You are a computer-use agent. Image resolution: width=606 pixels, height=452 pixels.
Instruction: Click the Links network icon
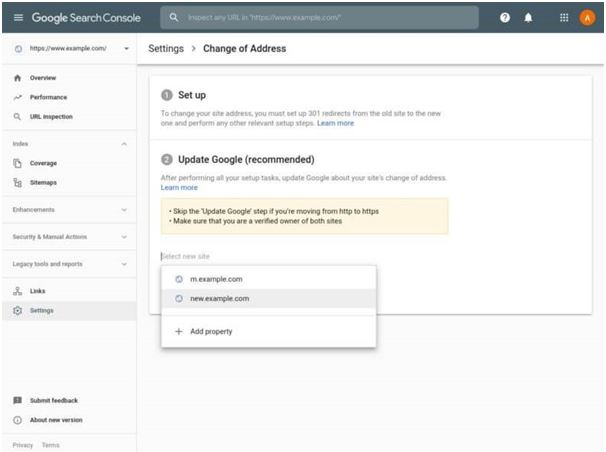(x=17, y=291)
